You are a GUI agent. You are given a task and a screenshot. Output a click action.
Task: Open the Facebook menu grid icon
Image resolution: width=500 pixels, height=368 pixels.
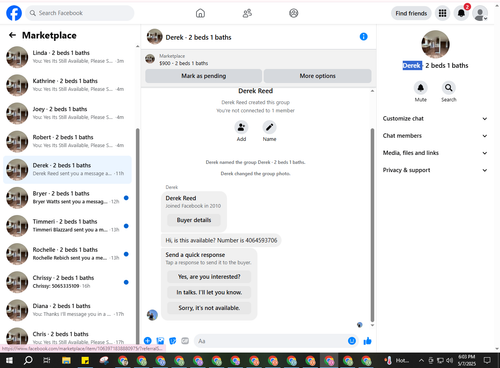click(x=442, y=13)
